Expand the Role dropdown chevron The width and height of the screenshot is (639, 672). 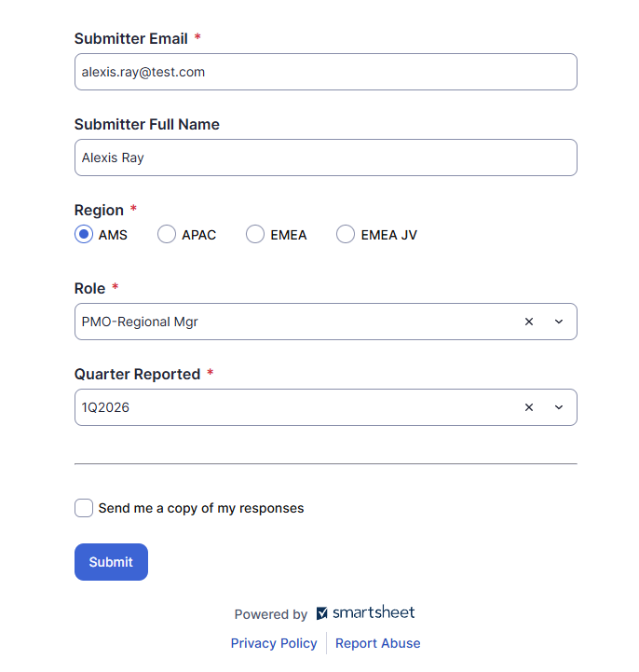tap(559, 322)
